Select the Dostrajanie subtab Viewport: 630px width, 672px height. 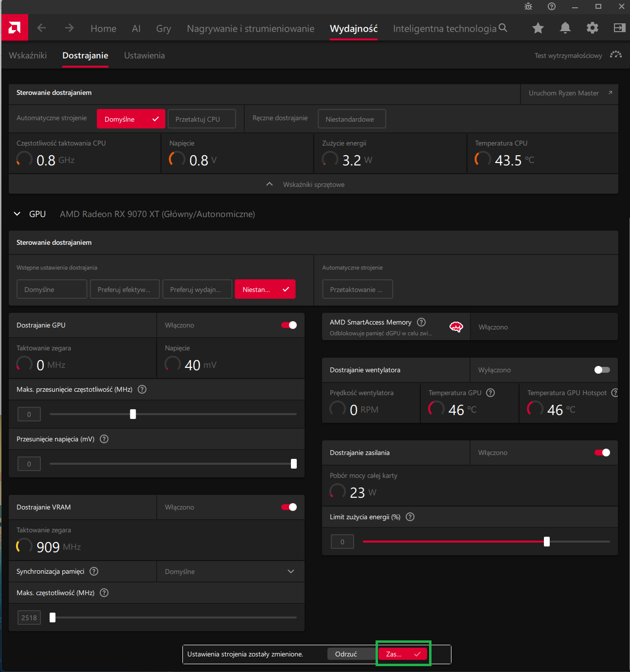point(85,55)
